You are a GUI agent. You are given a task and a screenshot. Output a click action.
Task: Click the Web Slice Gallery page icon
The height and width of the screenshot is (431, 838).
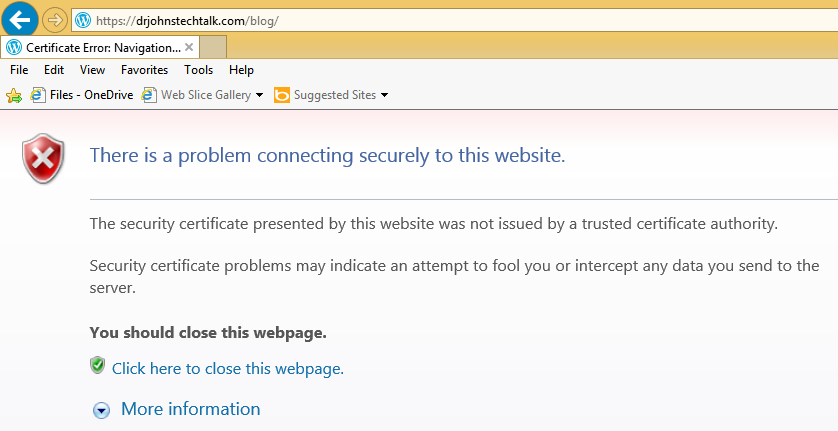[149, 95]
